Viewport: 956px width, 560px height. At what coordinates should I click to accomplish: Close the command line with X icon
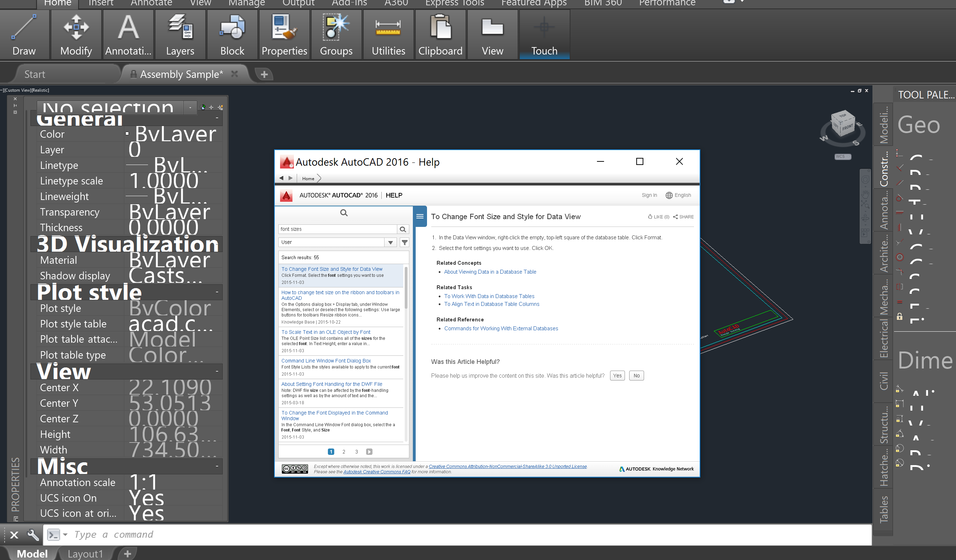(14, 535)
